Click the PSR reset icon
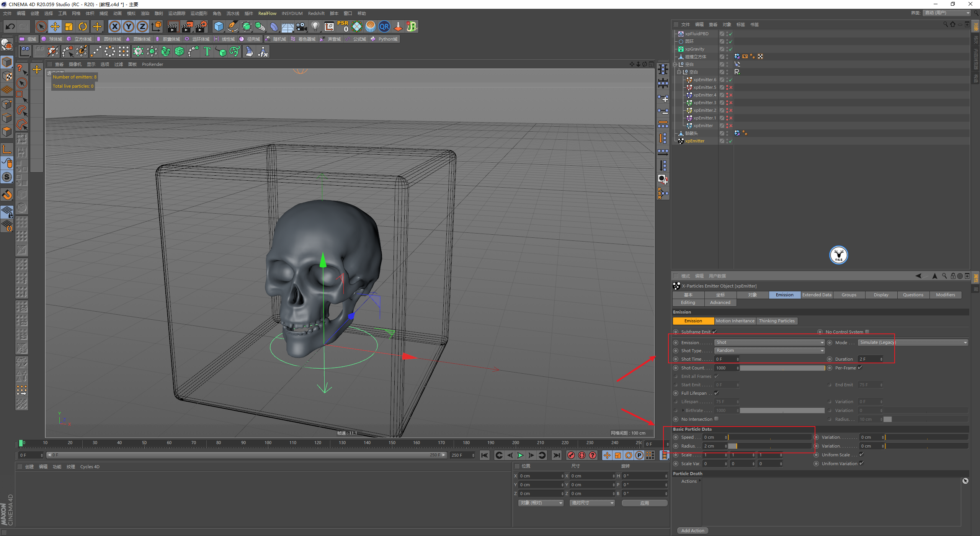The image size is (980, 536). click(343, 26)
